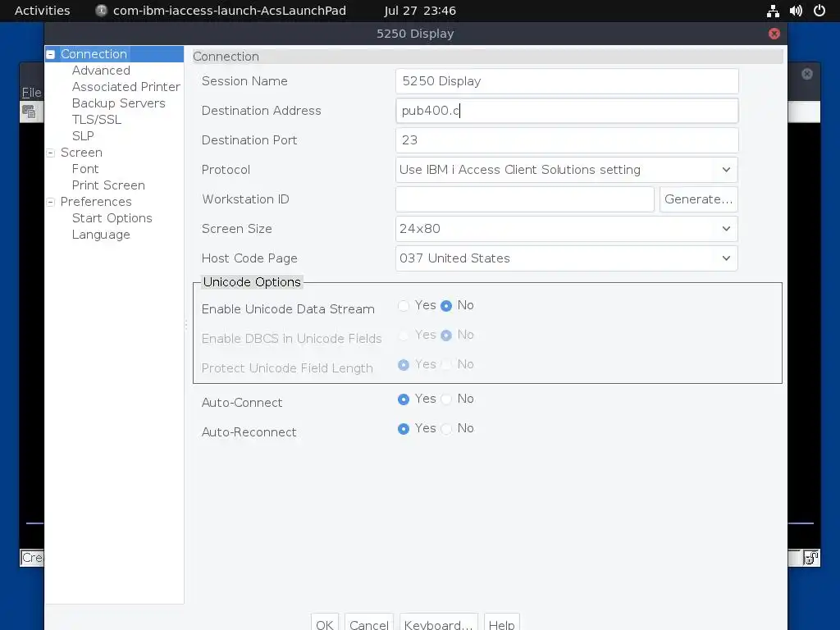Click status icon at background window corner
This screenshot has height=630, width=840.
pyautogui.click(x=811, y=558)
